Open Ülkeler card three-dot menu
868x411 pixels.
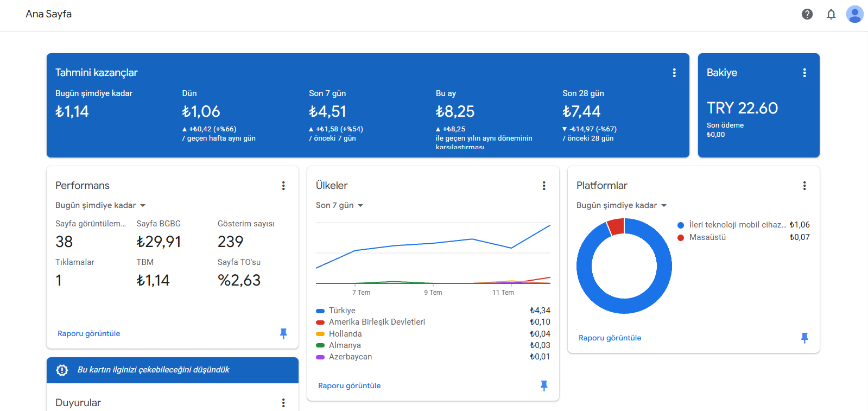[544, 186]
